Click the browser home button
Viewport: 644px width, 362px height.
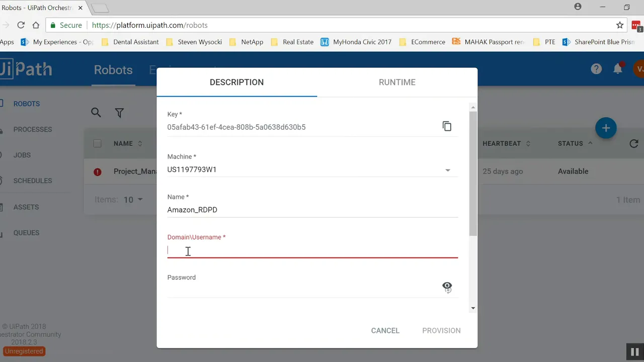pos(36,25)
